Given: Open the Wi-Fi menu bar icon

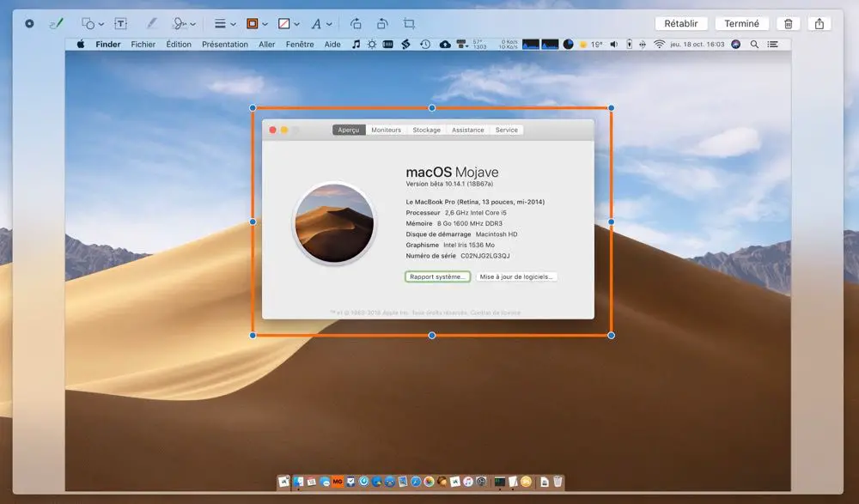Looking at the screenshot, I should (x=659, y=45).
